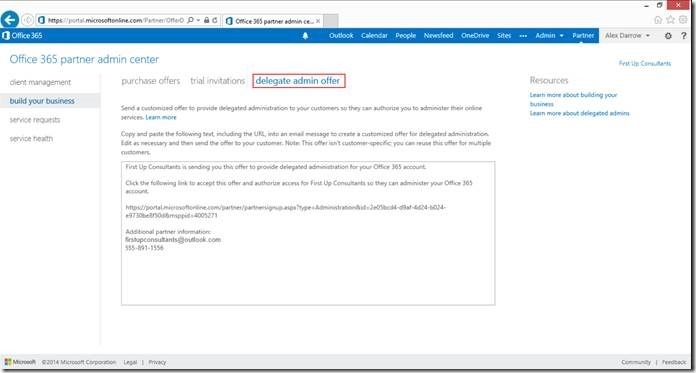This screenshot has height=373, width=696.
Task: Open the Feedback footer link
Action: [674, 362]
